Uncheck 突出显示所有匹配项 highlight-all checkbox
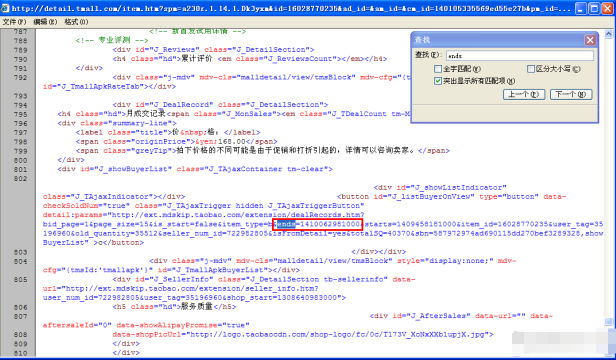 click(438, 81)
